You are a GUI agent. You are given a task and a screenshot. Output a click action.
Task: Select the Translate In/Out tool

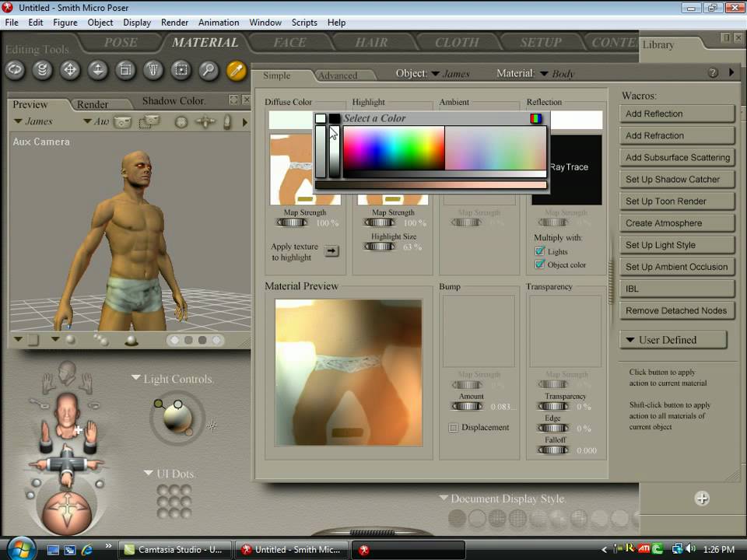(x=98, y=70)
